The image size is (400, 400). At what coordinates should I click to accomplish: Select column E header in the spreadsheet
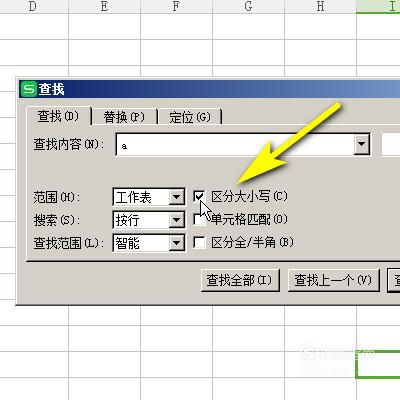[x=104, y=7]
